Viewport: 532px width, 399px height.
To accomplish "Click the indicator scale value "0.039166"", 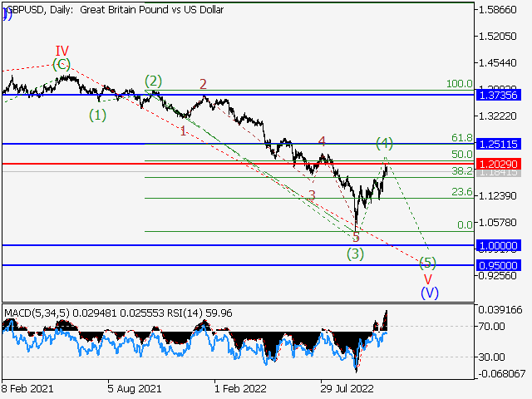I will click(x=500, y=310).
